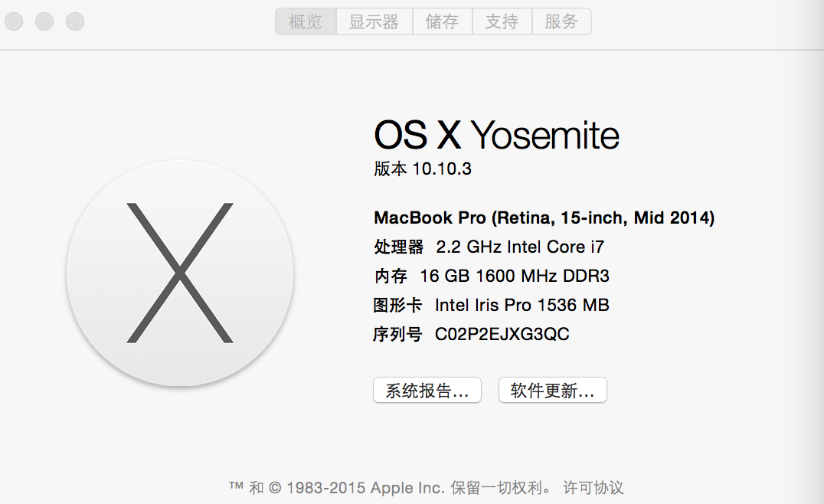The width and height of the screenshot is (824, 504).
Task: Open the 许可协议 link
Action: [x=593, y=487]
